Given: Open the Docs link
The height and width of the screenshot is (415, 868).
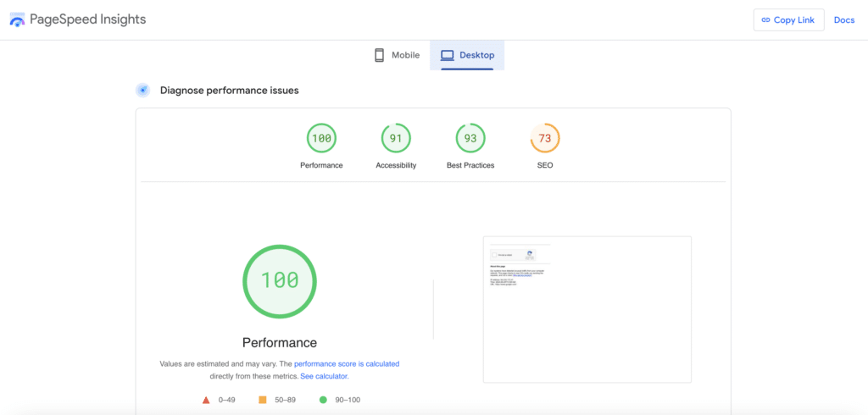Looking at the screenshot, I should [844, 20].
